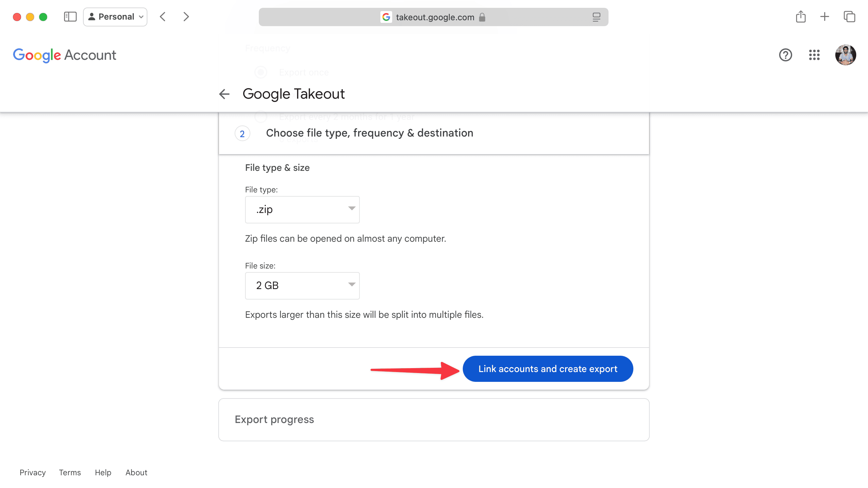
Task: Click the Google Account profile icon
Action: 846,55
